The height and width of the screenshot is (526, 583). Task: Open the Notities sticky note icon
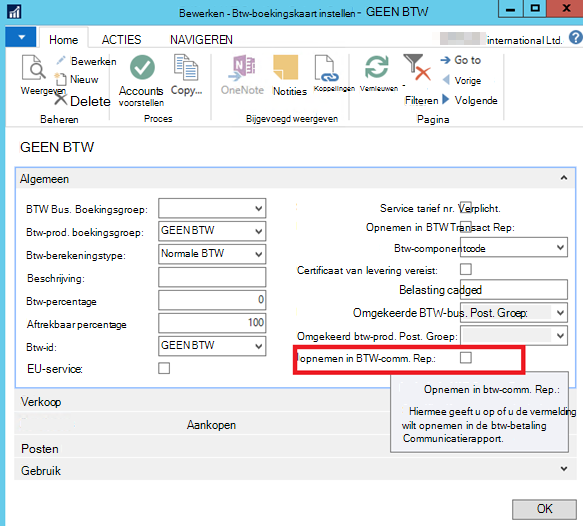click(286, 68)
